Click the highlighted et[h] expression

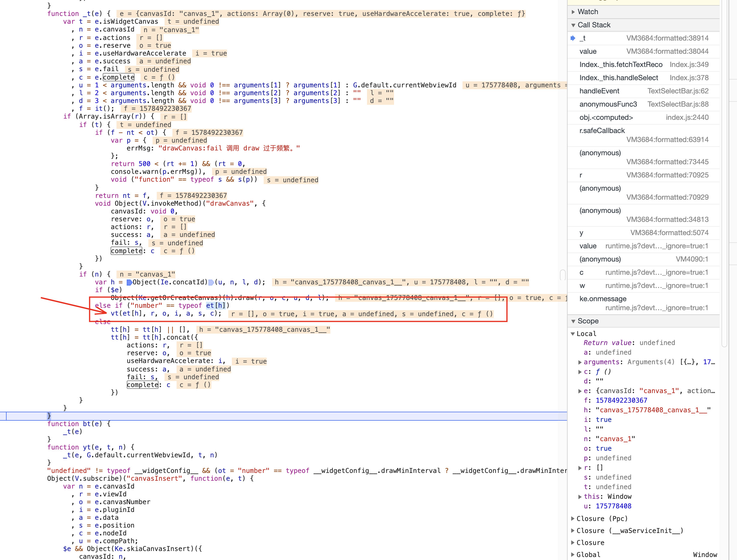[x=215, y=305]
